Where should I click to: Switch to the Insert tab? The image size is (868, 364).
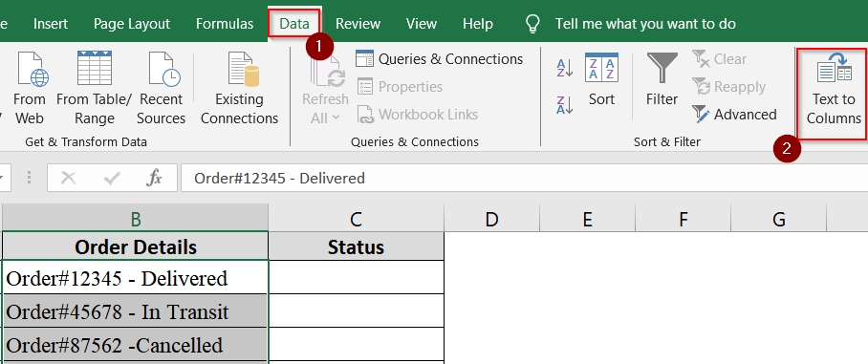[x=51, y=24]
